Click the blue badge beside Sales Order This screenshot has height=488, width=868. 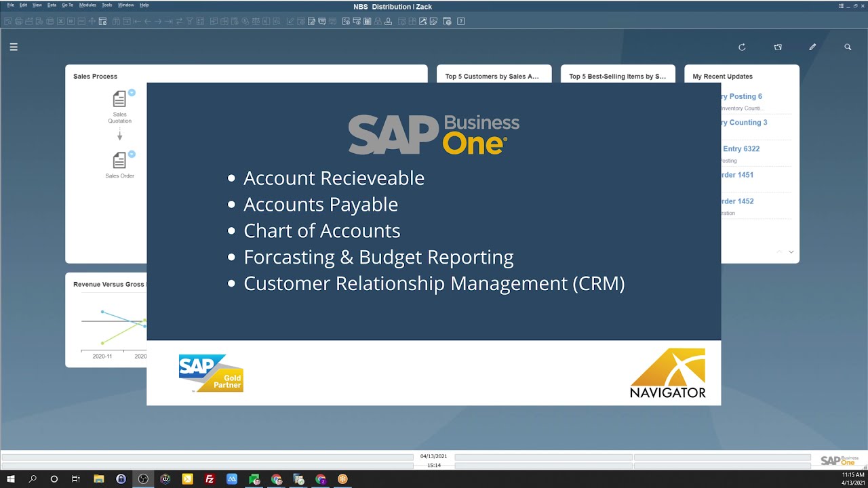coord(132,154)
